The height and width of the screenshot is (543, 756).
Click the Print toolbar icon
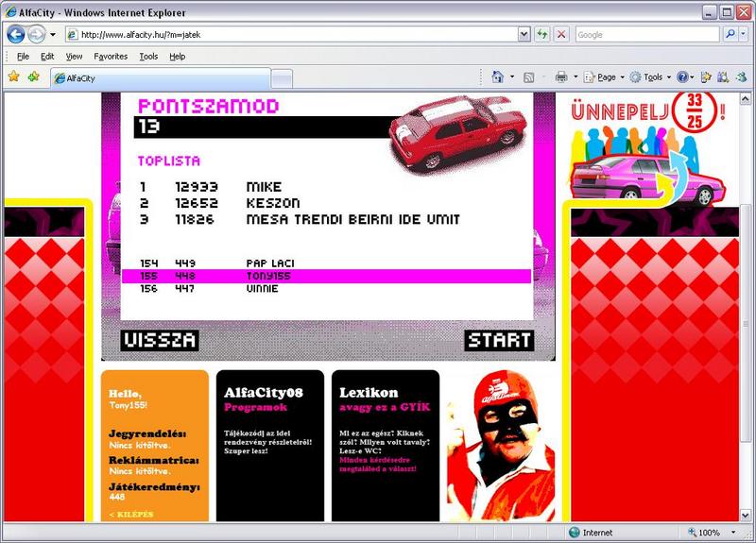[x=561, y=77]
